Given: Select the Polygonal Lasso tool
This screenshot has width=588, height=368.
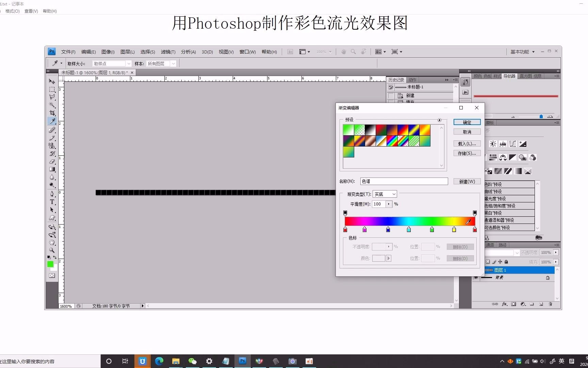Looking at the screenshot, I should tap(52, 97).
